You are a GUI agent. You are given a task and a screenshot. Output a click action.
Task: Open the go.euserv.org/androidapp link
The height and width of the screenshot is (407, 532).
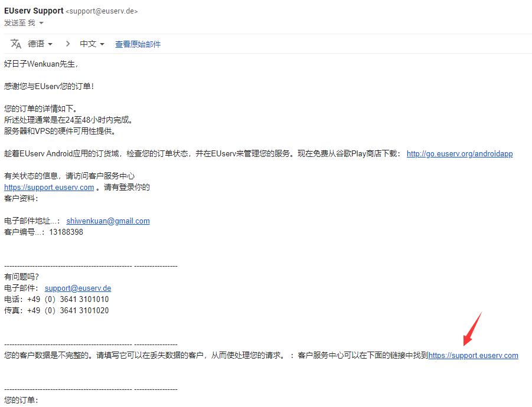coord(459,153)
